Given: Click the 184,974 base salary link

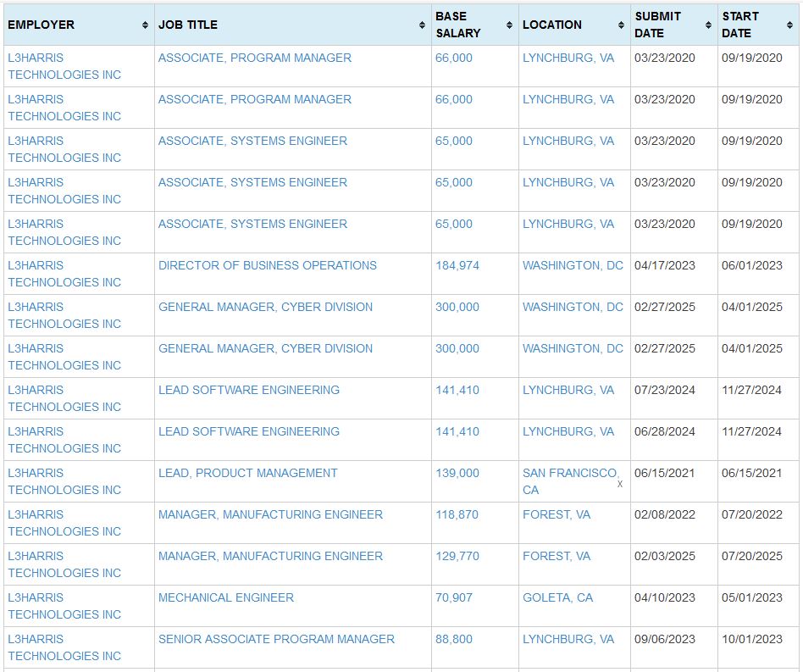Looking at the screenshot, I should point(457,265).
